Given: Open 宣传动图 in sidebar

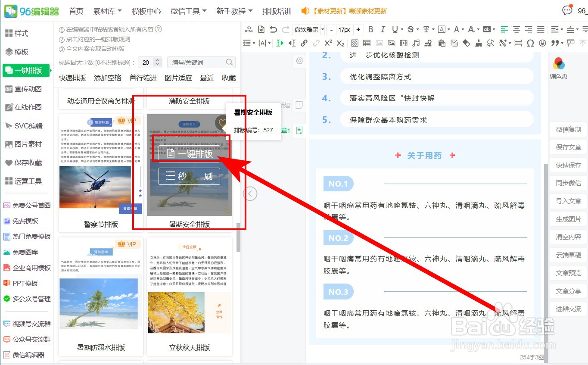Looking at the screenshot, I should tap(24, 89).
